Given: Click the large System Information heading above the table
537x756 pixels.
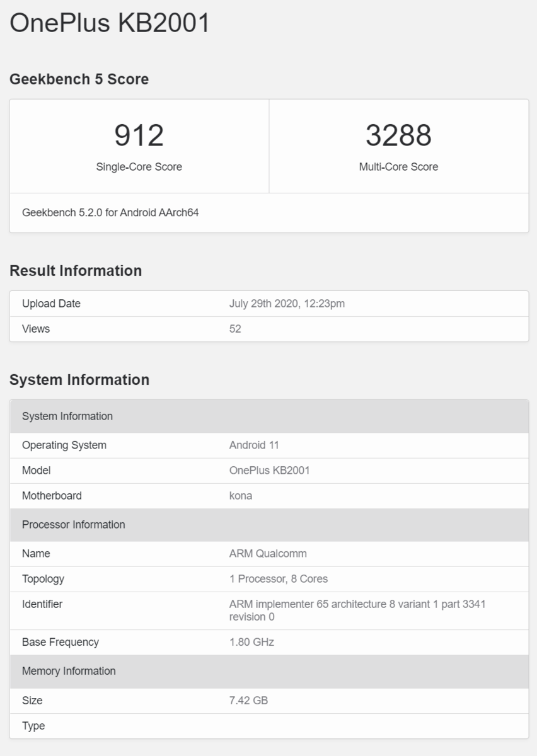Looking at the screenshot, I should click(x=79, y=380).
